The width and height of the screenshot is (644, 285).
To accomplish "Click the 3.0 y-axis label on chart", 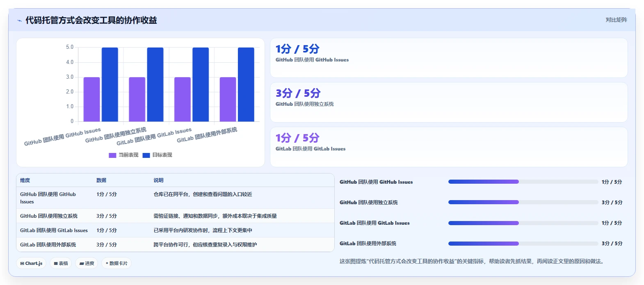I will tap(70, 77).
